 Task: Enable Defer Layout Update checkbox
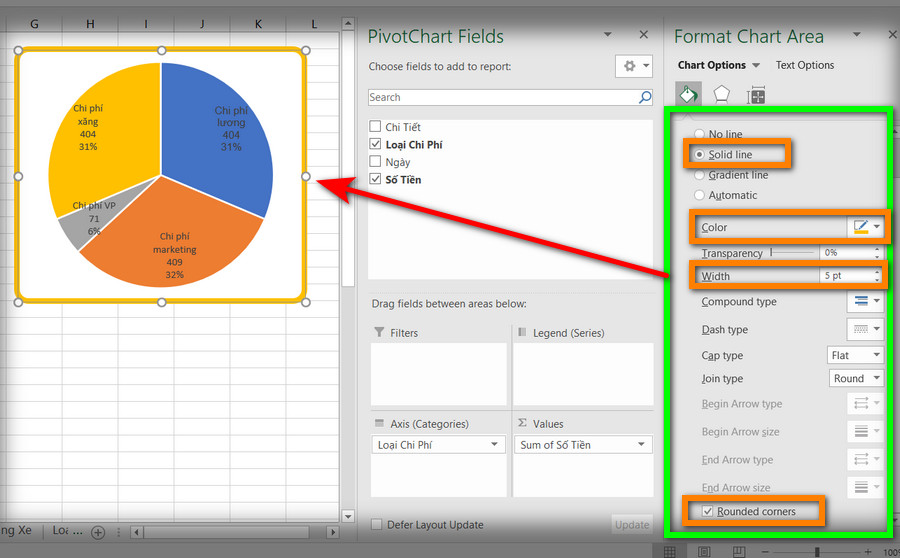[x=377, y=525]
